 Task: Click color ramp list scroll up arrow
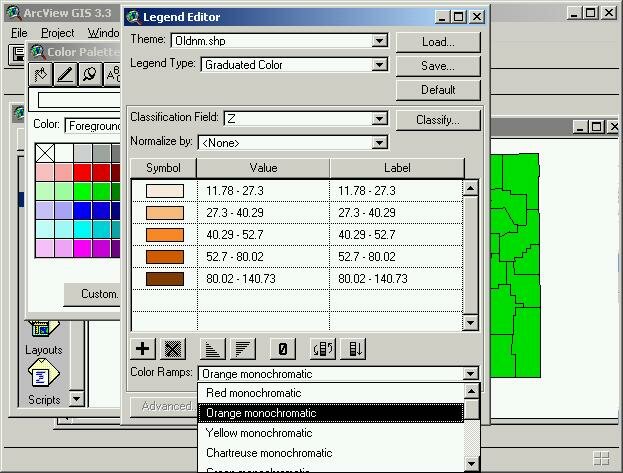pyautogui.click(x=471, y=392)
